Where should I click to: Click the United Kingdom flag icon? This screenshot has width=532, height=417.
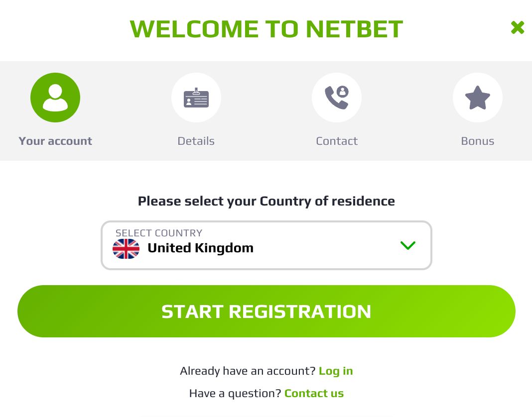coord(126,249)
